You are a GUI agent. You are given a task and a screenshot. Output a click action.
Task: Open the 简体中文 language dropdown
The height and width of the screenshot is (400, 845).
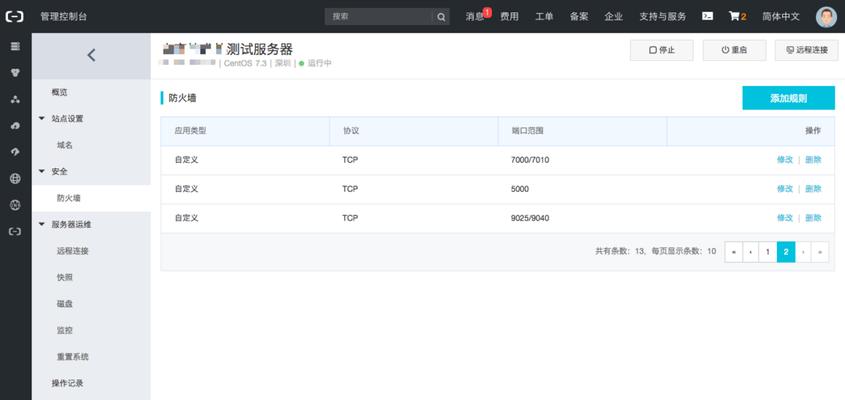click(x=781, y=17)
